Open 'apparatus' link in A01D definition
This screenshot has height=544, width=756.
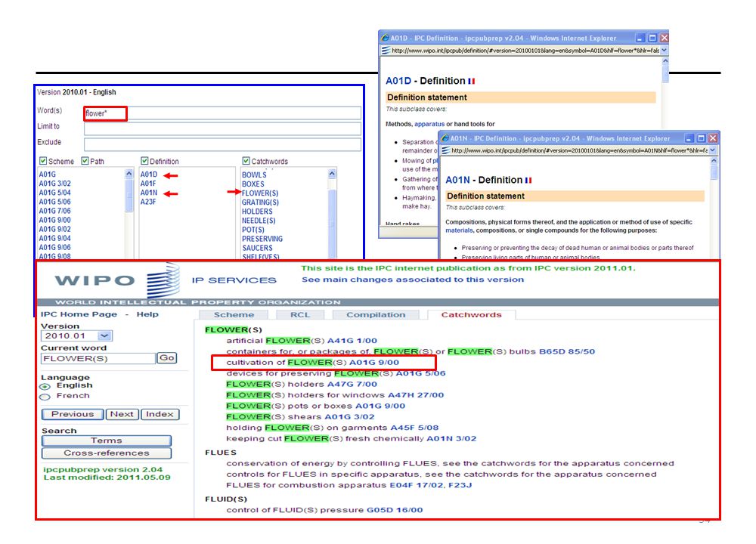coord(429,125)
